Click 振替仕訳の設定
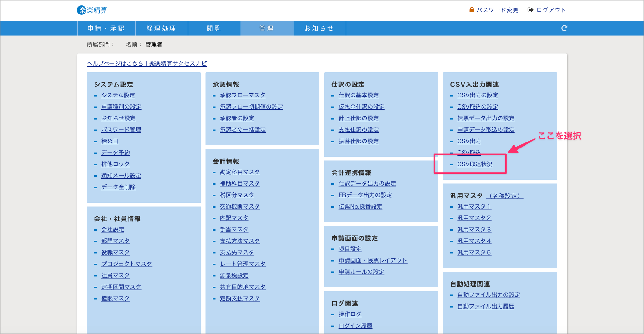This screenshot has width=644, height=334. pos(358,141)
